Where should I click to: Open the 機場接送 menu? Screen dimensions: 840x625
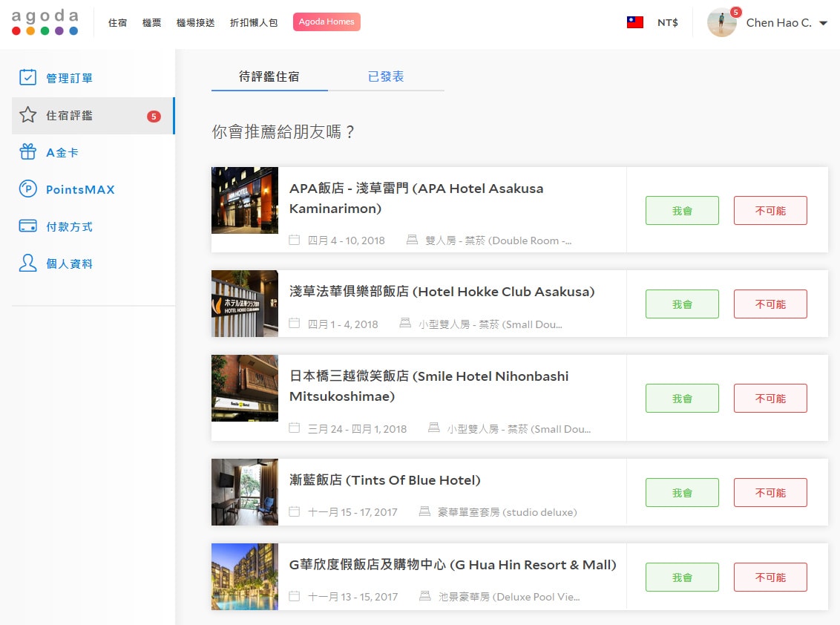196,22
